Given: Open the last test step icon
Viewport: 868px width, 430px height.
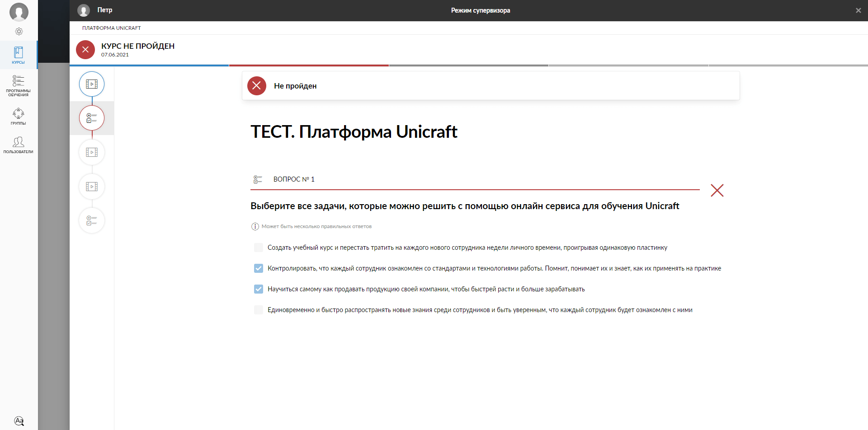Looking at the screenshot, I should 92,220.
